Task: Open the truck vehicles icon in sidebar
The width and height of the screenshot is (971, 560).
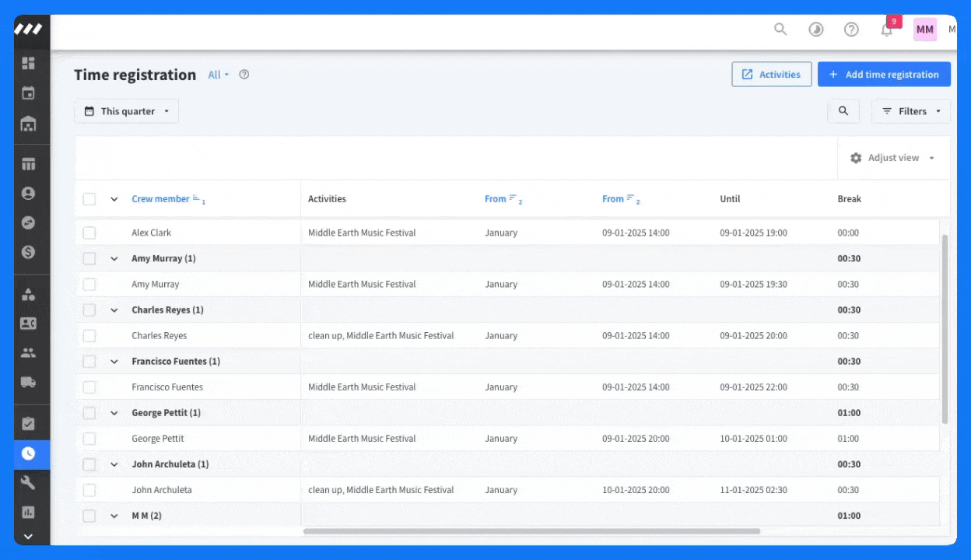Action: coord(29,382)
